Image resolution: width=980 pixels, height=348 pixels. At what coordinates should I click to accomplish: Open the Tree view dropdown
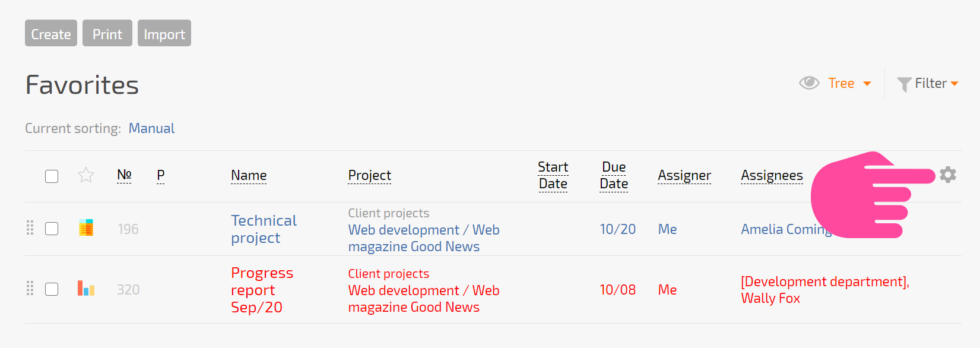849,83
